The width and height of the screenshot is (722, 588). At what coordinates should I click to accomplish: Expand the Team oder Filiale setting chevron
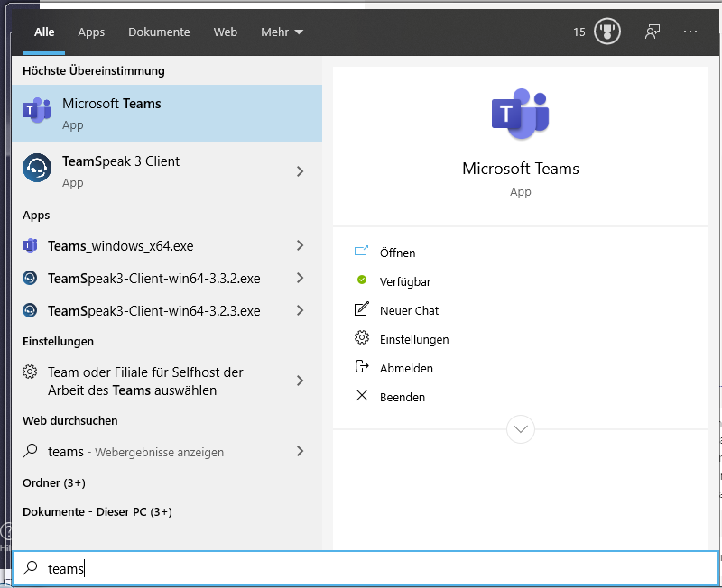301,381
